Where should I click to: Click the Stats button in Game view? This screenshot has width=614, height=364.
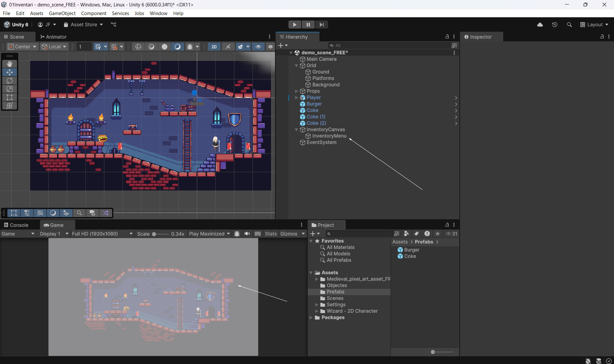pos(271,234)
